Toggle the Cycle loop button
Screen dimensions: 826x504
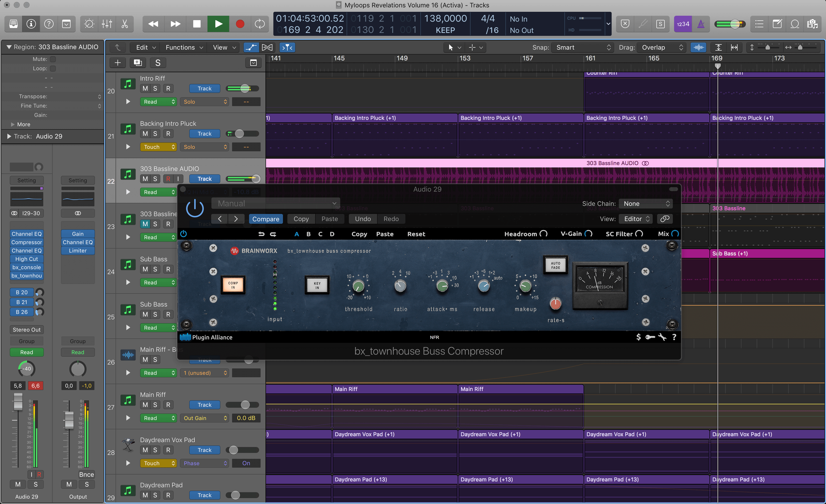260,24
